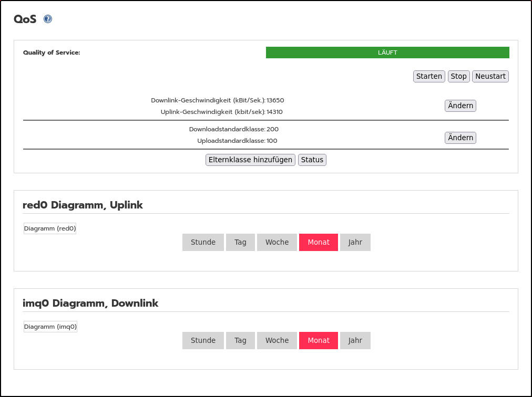Viewport: 532px width, 397px height.
Task: Show Jahr view for imq0 Downlink diagram
Action: tap(355, 340)
